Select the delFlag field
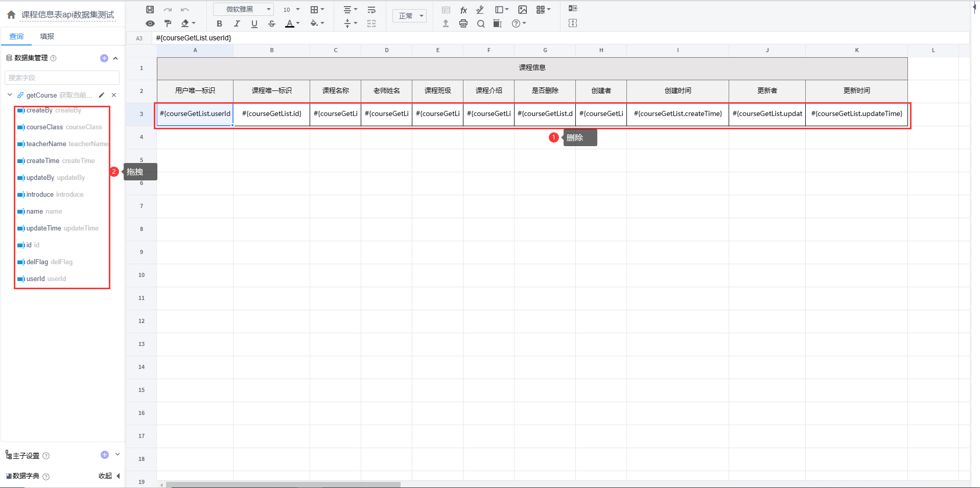Screen dimensions: 980x488 coord(45,262)
